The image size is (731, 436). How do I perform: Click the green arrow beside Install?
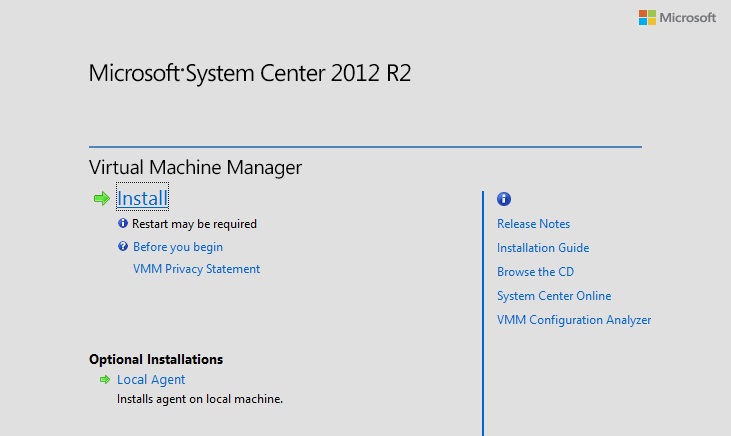(x=100, y=199)
